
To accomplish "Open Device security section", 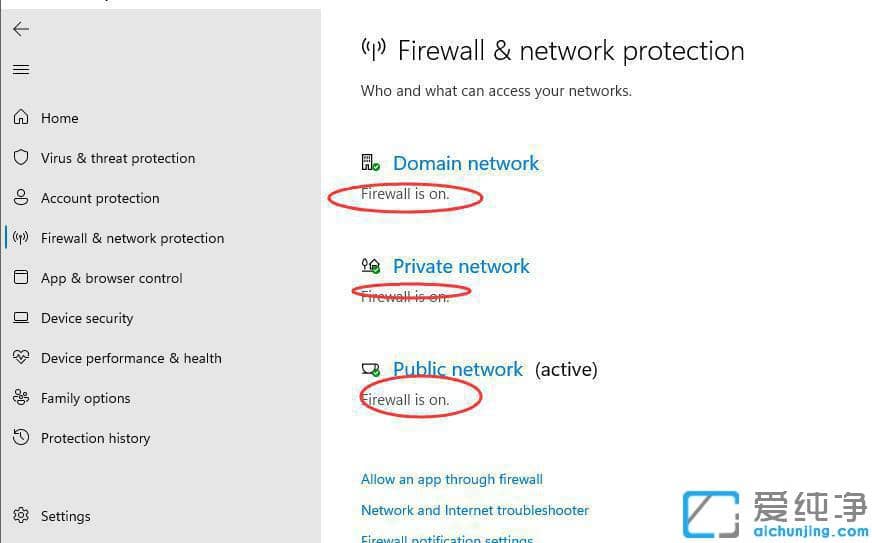I will (87, 318).
